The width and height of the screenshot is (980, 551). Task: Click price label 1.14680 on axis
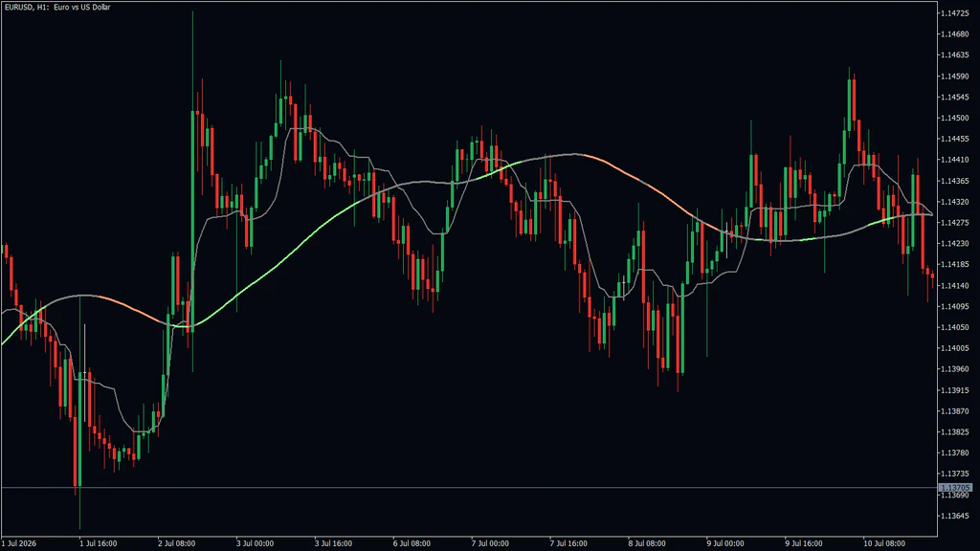[955, 34]
